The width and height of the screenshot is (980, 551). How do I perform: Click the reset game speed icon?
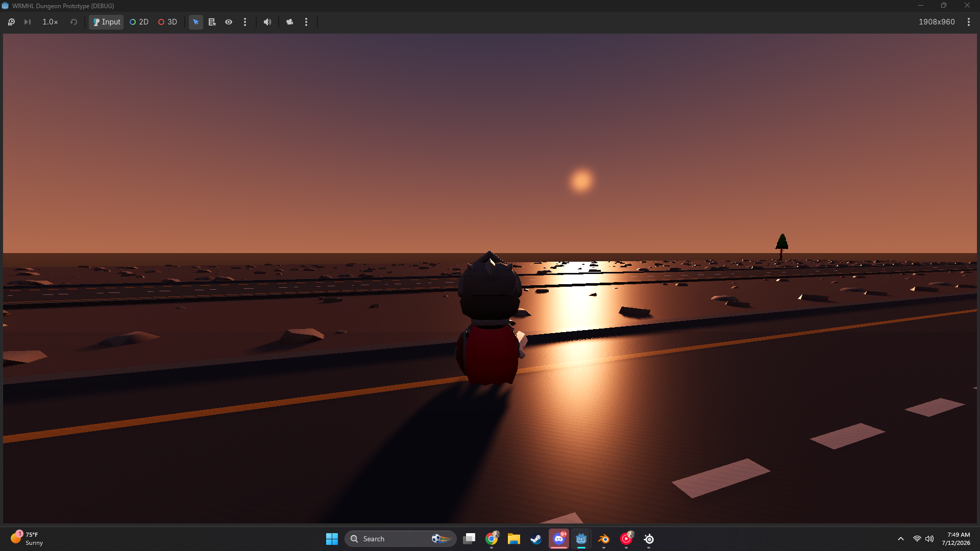(x=73, y=22)
